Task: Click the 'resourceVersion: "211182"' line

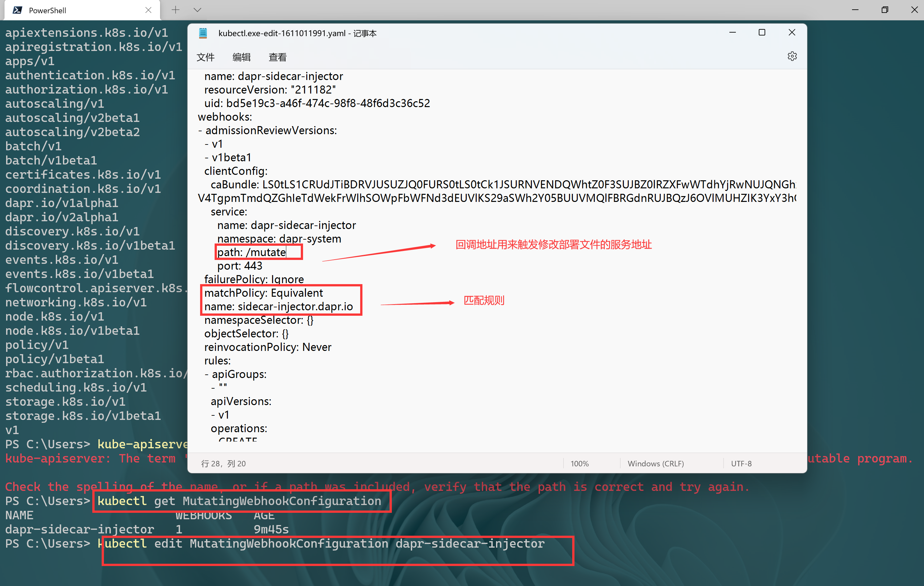Action: (270, 89)
